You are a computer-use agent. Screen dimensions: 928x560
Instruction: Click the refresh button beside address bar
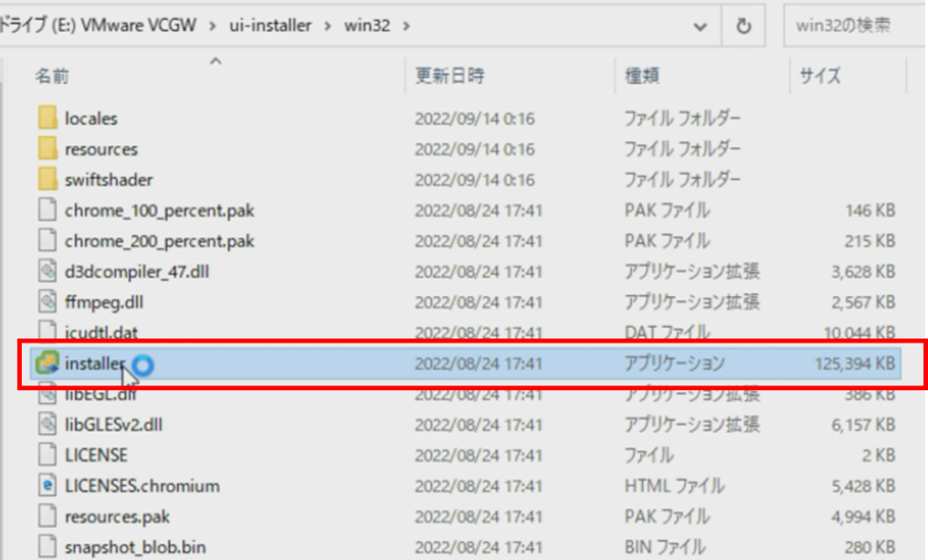pyautogui.click(x=743, y=26)
